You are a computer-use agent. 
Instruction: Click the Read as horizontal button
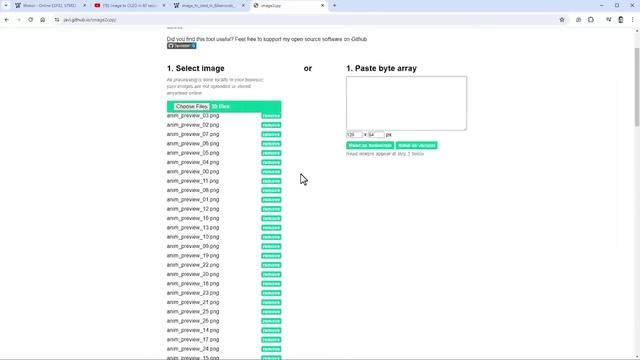[x=370, y=146]
